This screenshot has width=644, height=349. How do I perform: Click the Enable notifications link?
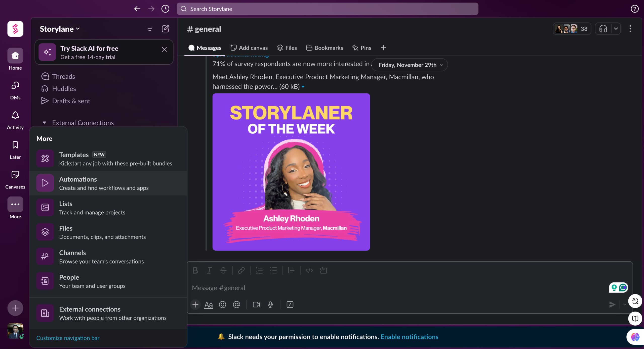[x=409, y=337]
